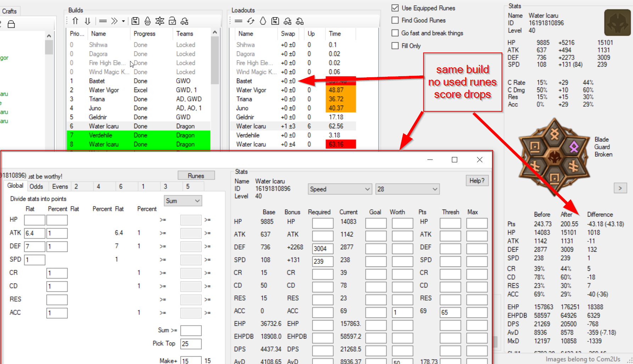This screenshot has width=633, height=364.
Task: Save the build with the floppy disk icon
Action: [x=135, y=21]
